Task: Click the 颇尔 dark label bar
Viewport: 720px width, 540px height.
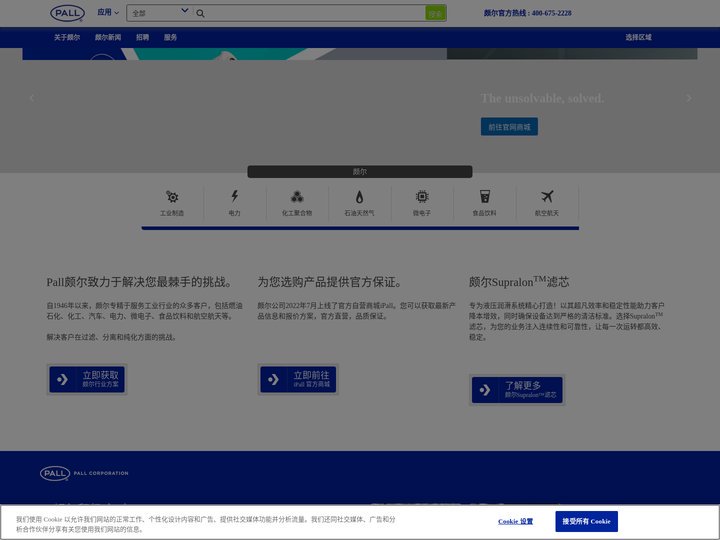Action: click(x=360, y=172)
